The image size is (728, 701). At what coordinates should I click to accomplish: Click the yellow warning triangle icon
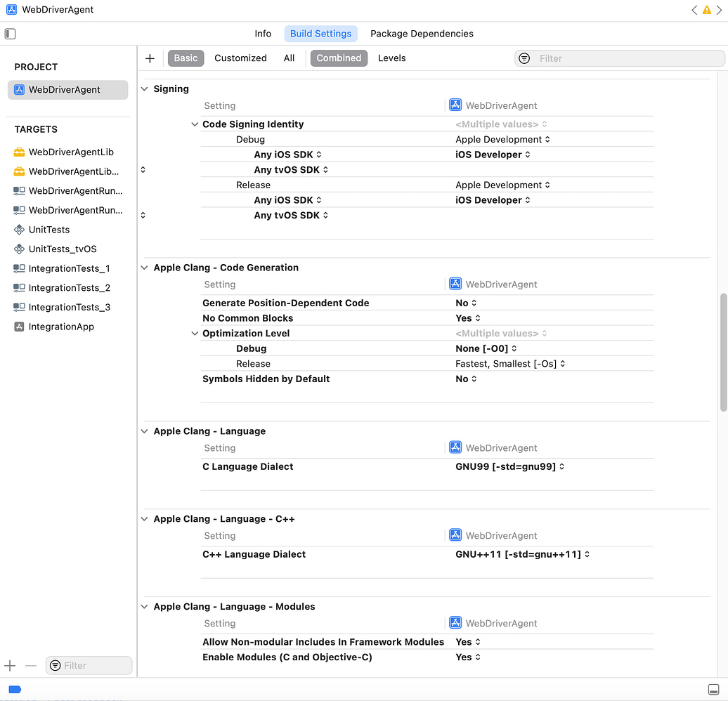707,10
